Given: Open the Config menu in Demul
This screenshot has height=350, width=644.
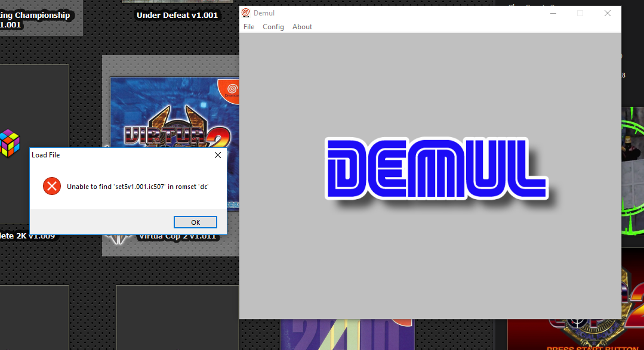Looking at the screenshot, I should point(273,27).
